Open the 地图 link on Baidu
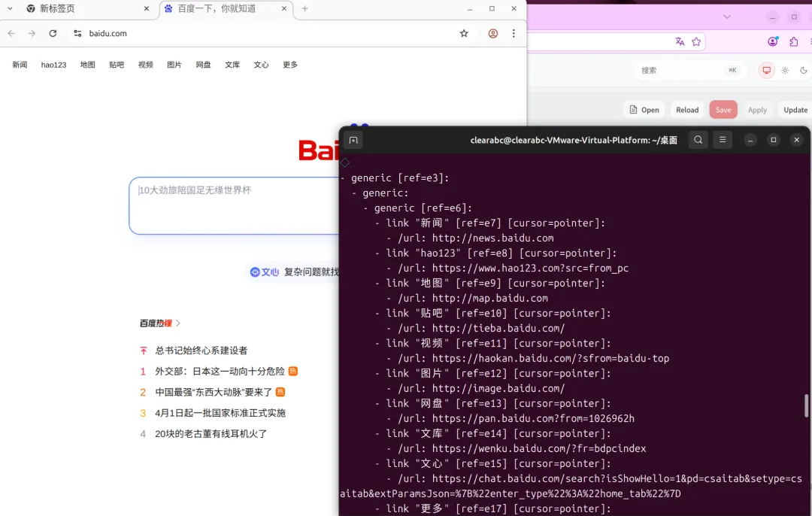 click(x=87, y=65)
